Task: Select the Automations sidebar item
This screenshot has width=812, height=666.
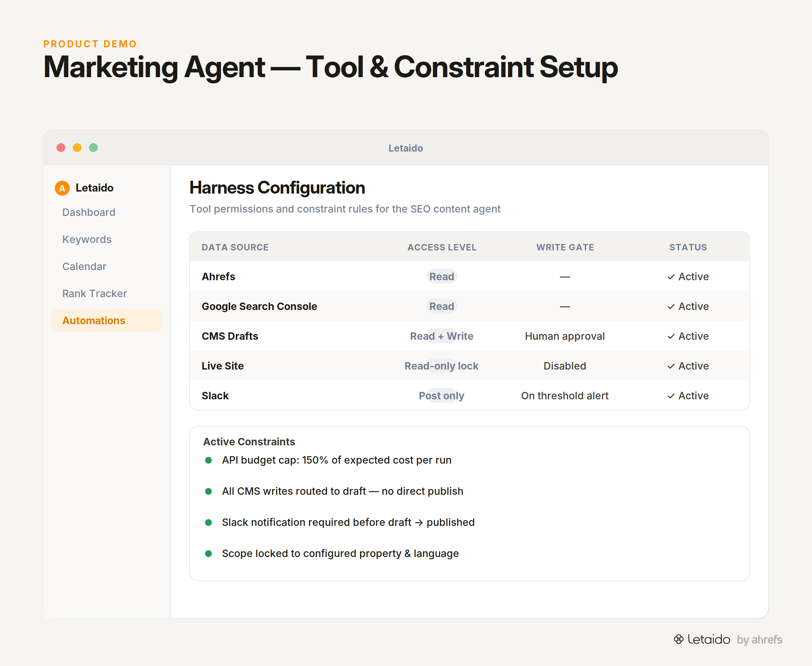Action: (107, 320)
